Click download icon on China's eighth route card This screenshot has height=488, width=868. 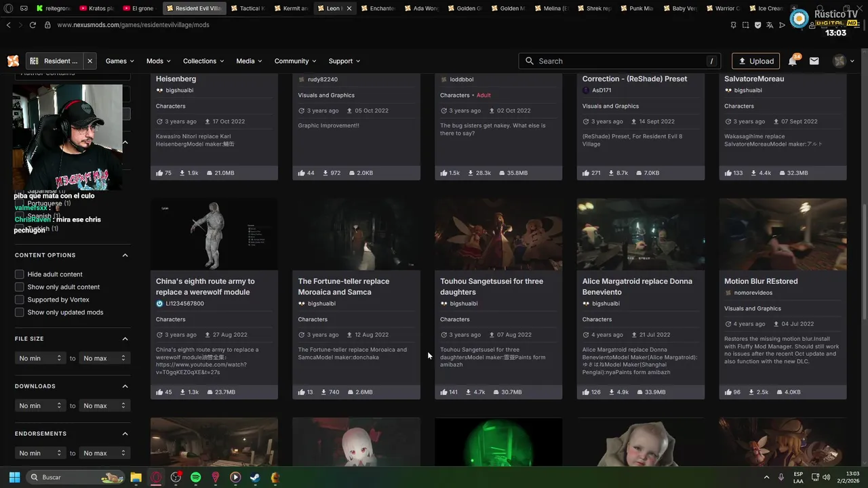click(x=182, y=392)
